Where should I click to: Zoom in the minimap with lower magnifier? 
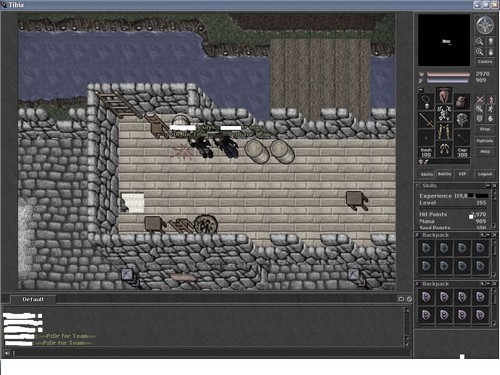click(479, 52)
